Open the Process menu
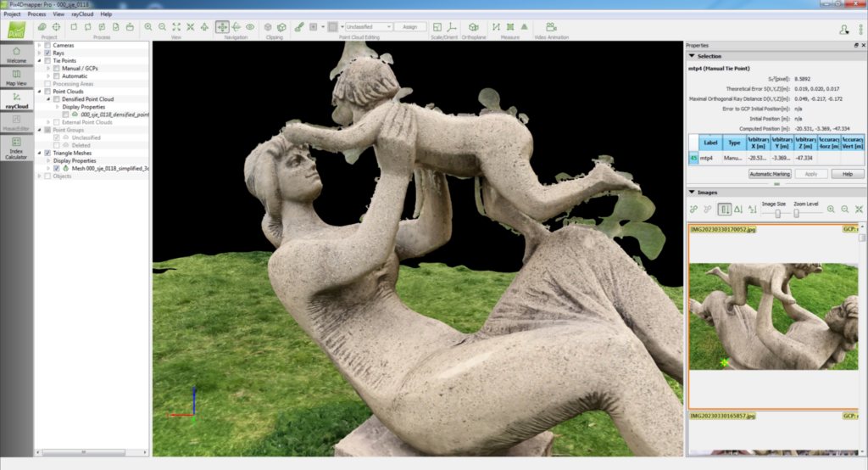Viewport: 868px width, 470px height. [x=36, y=14]
